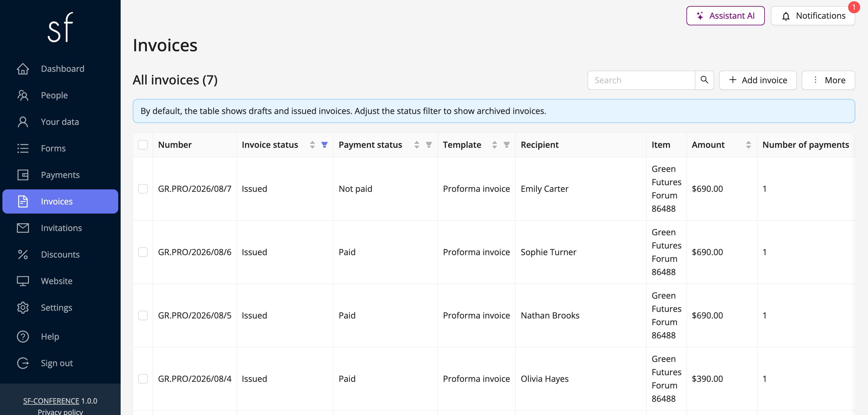
Task: Click recipient Sophie Turner
Action: point(548,252)
